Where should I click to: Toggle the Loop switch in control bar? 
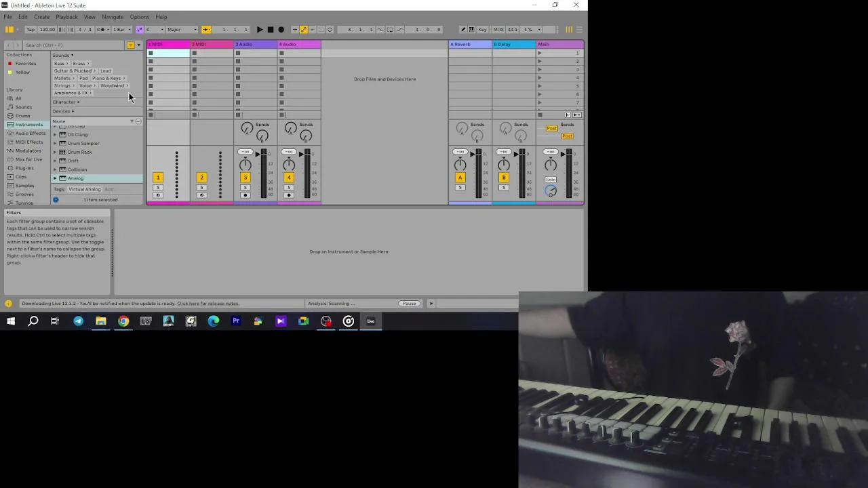tap(391, 30)
